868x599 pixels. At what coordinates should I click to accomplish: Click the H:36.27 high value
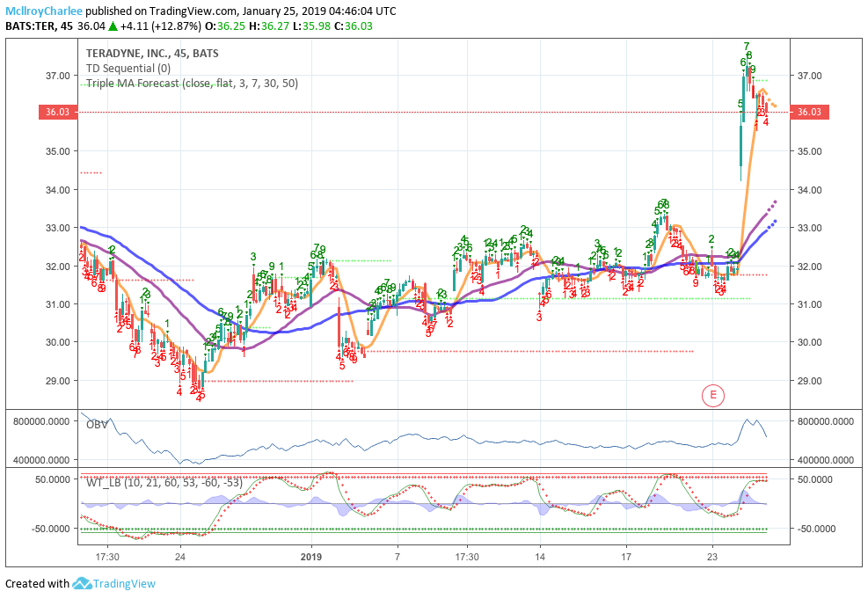(269, 26)
